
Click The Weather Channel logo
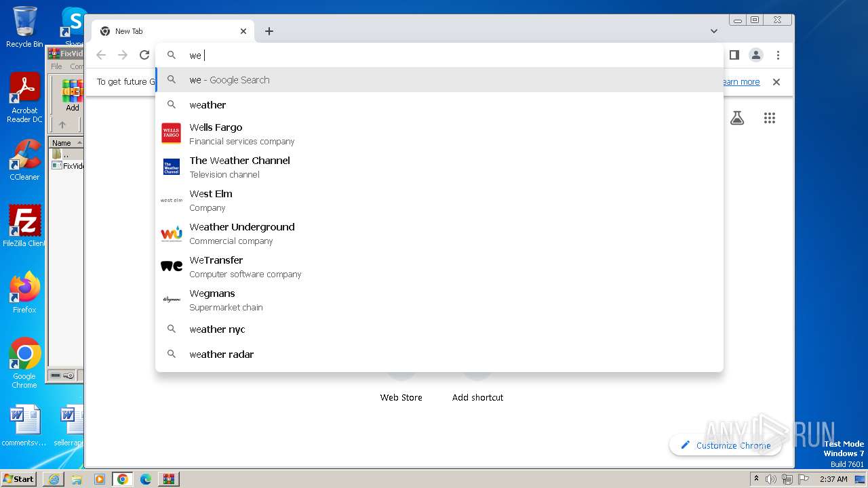click(x=172, y=167)
